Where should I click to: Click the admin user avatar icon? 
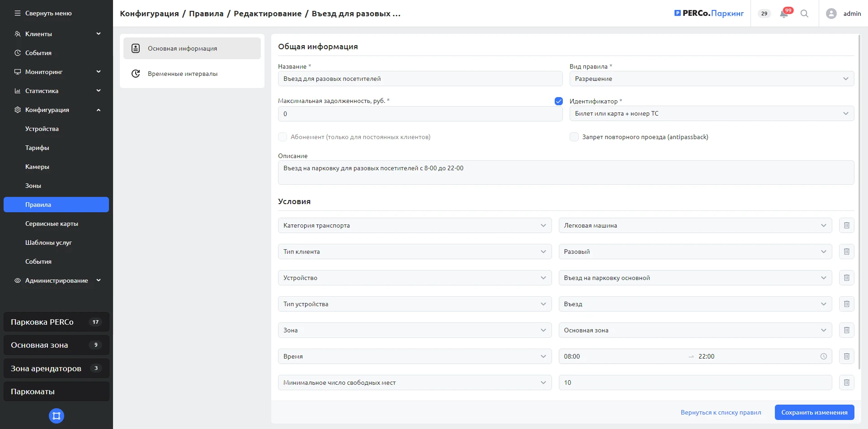[831, 14]
